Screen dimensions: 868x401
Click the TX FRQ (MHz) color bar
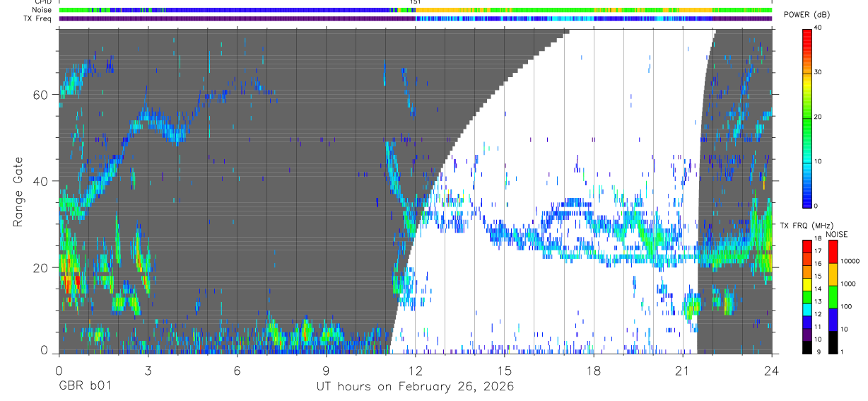click(x=807, y=296)
